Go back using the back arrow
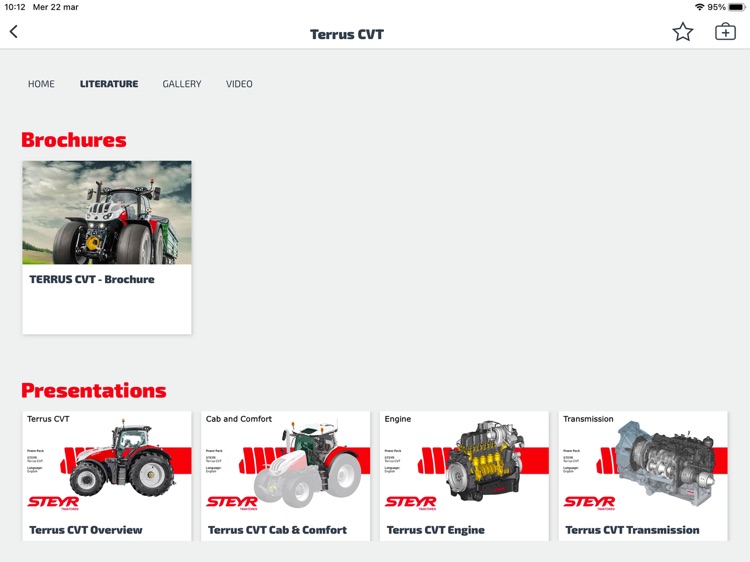The width and height of the screenshot is (750, 562). [x=13, y=32]
